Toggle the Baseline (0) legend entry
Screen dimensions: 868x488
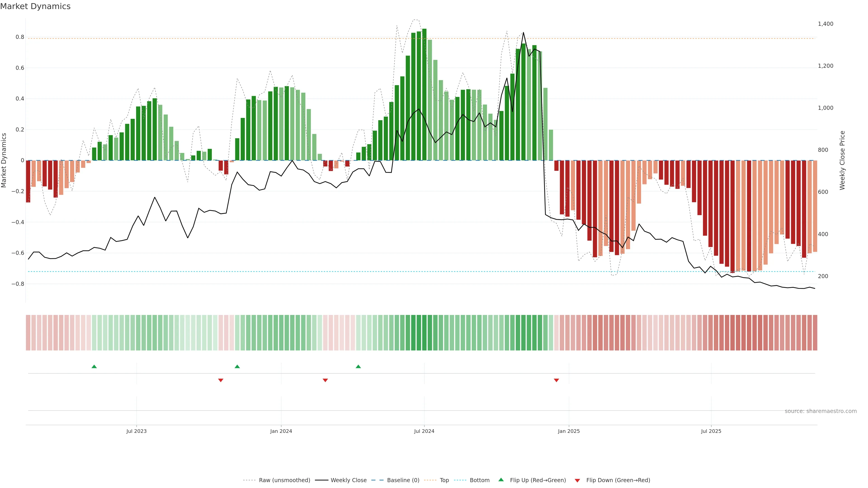403,480
